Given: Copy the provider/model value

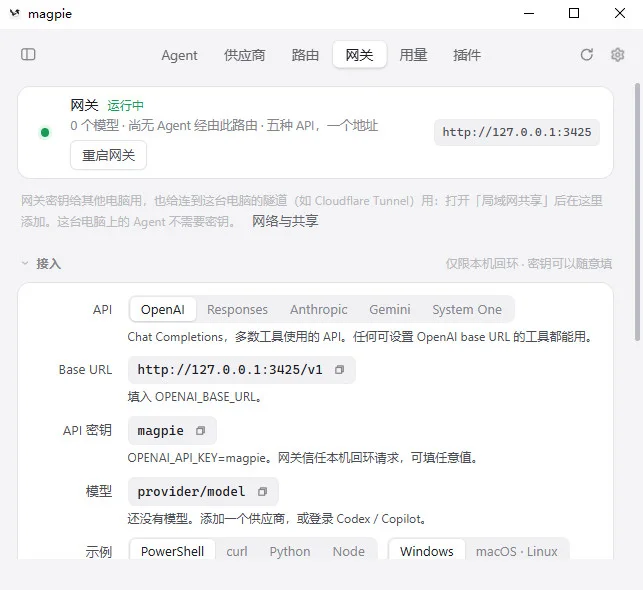Looking at the screenshot, I should 262,491.
